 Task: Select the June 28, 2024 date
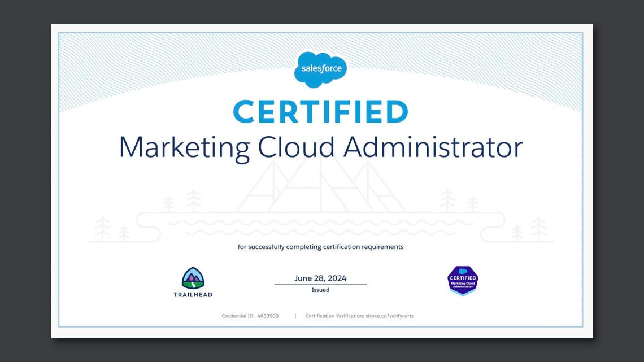click(x=320, y=278)
